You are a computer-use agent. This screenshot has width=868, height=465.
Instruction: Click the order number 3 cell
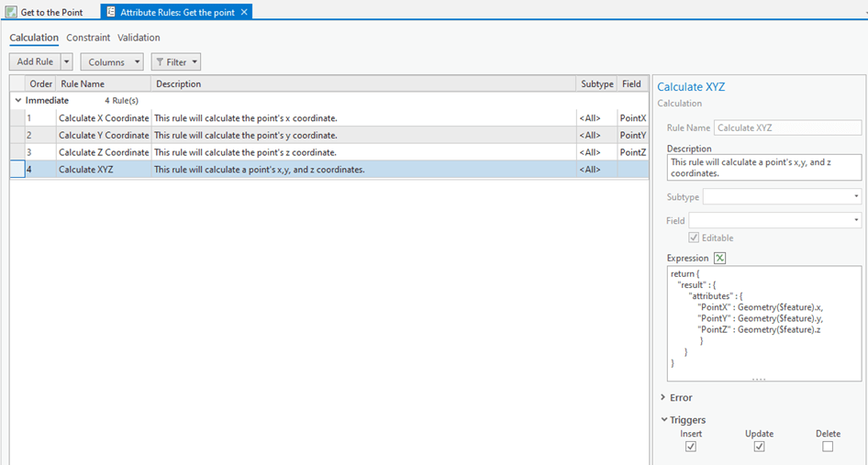40,152
